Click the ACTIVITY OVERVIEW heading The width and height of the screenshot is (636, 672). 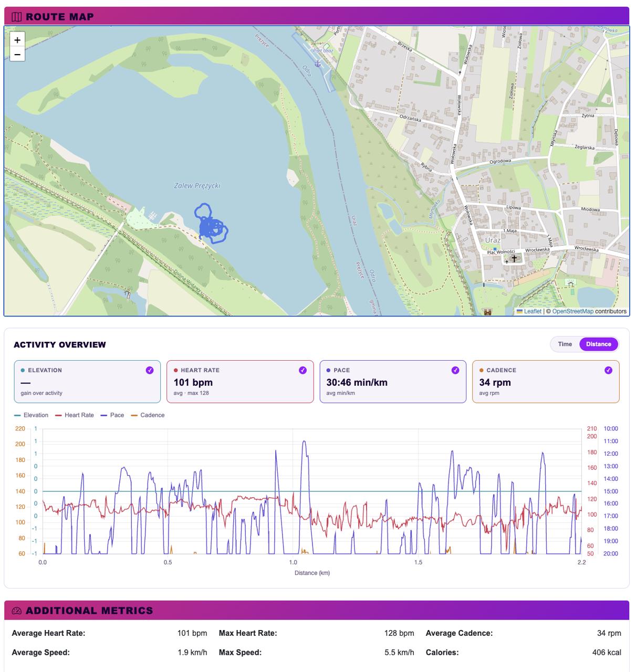tap(60, 345)
